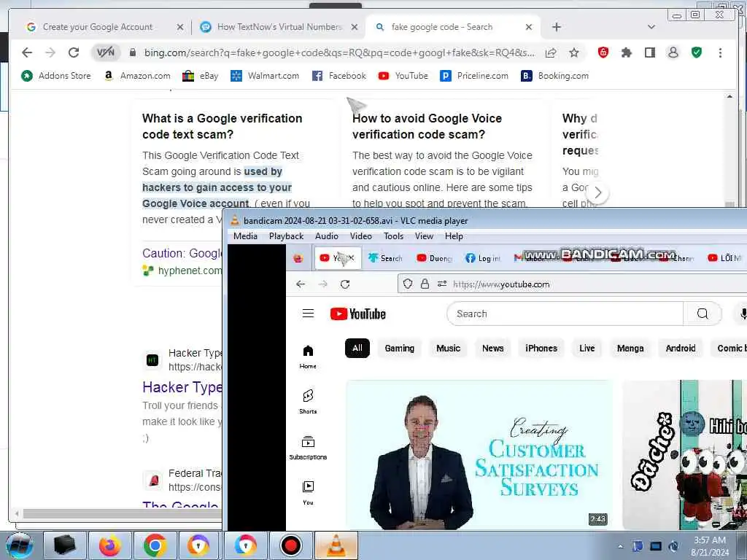The image size is (747, 560).
Task: Open the Chrome profile avatar
Action: point(673,52)
